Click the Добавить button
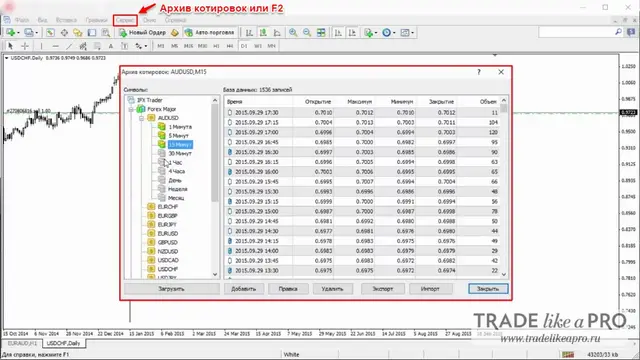640x360 pixels. click(x=244, y=289)
